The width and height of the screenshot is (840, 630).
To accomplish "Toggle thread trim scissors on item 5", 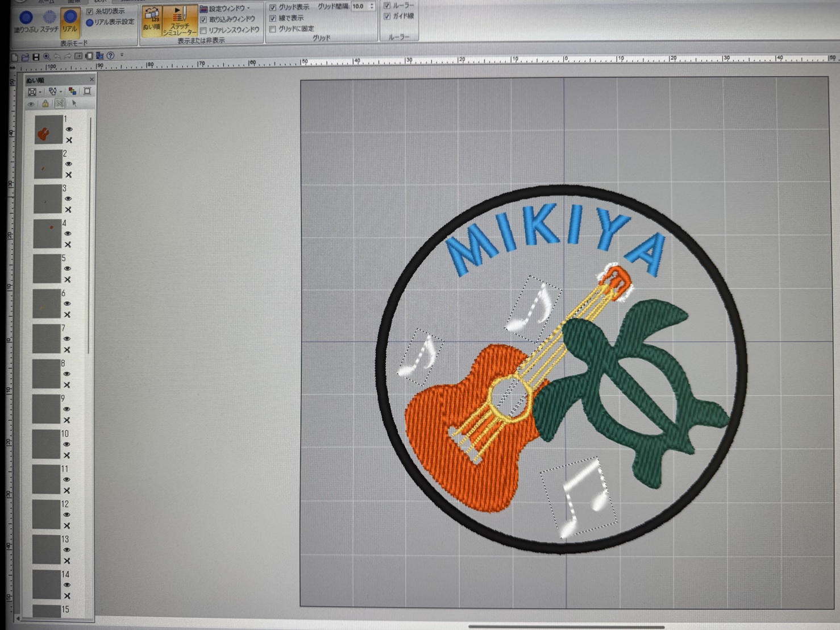I will [68, 280].
